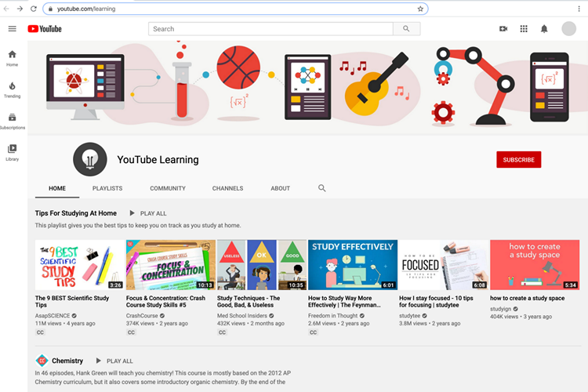Open the About tab
The width and height of the screenshot is (588, 392).
(280, 188)
